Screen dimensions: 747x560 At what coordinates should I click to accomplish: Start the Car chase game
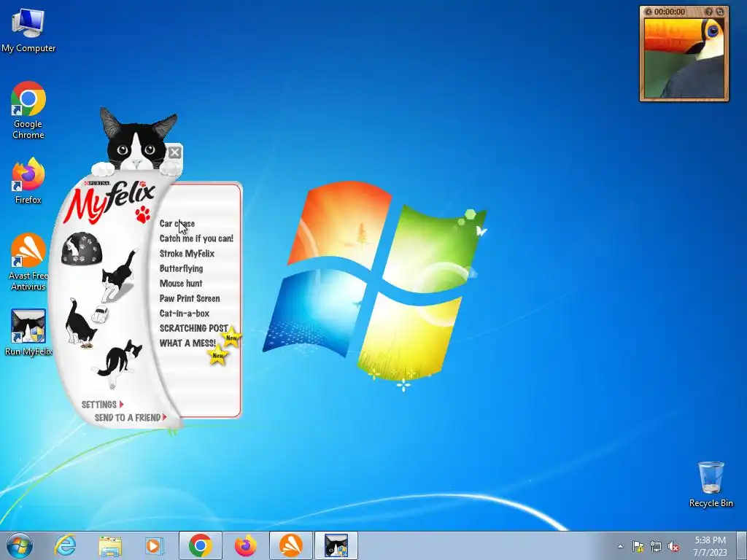click(x=177, y=223)
